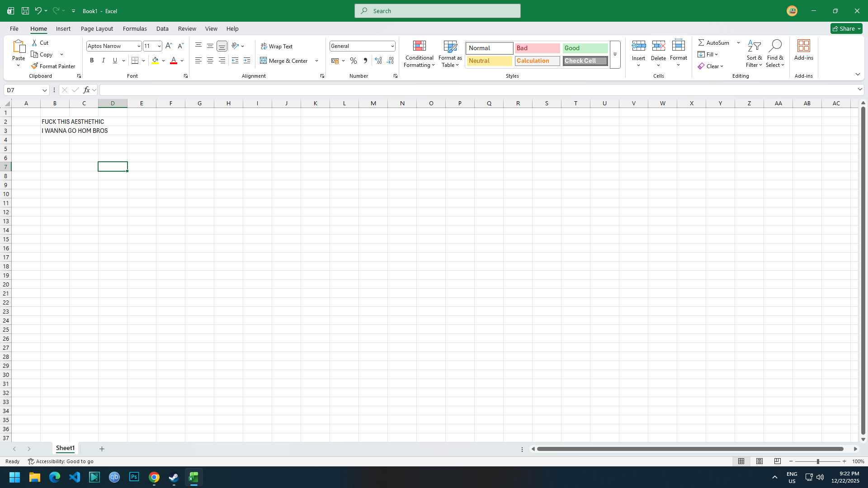Click Increase Font Size icon
This screenshot has width=868, height=488.
169,46
